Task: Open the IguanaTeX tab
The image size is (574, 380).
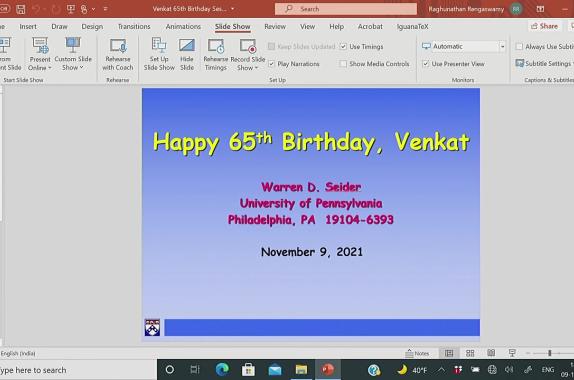Action: 413,26
